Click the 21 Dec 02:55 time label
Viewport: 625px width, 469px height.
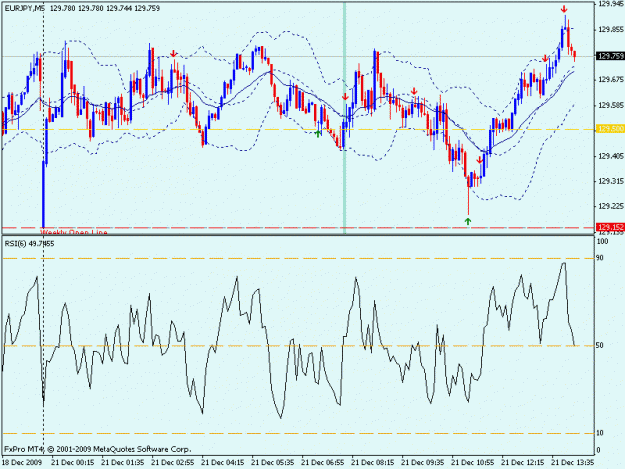[x=172, y=462]
